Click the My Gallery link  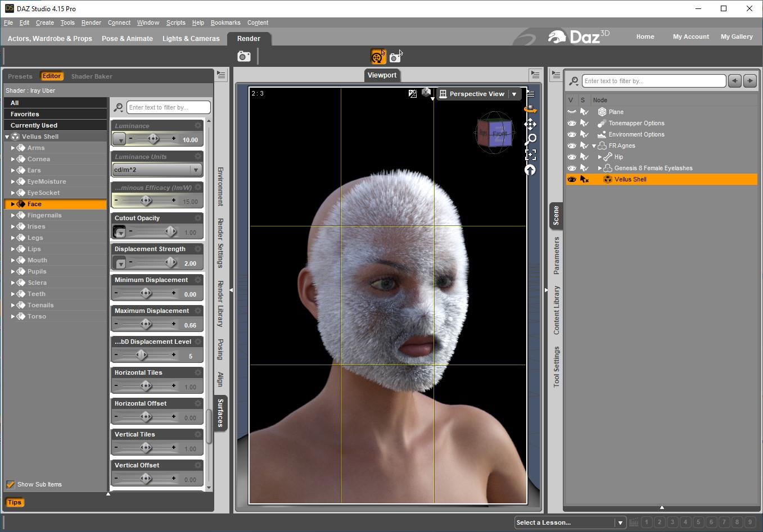(737, 37)
